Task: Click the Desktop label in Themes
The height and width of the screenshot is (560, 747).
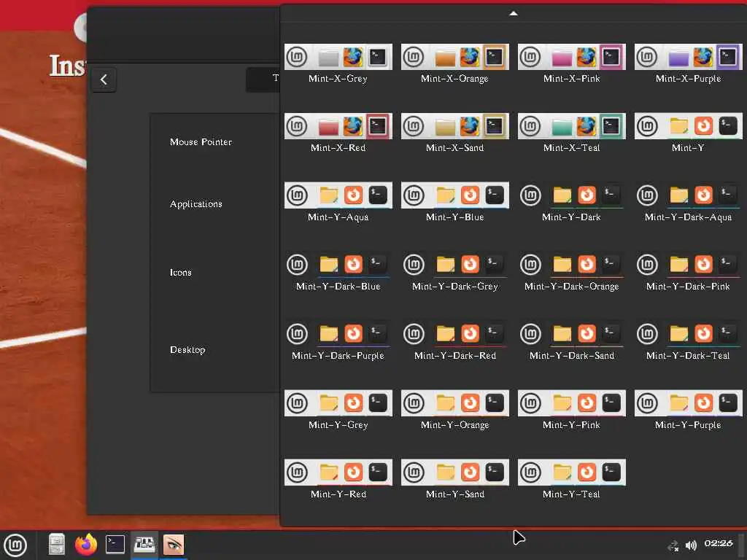Action: pos(187,349)
